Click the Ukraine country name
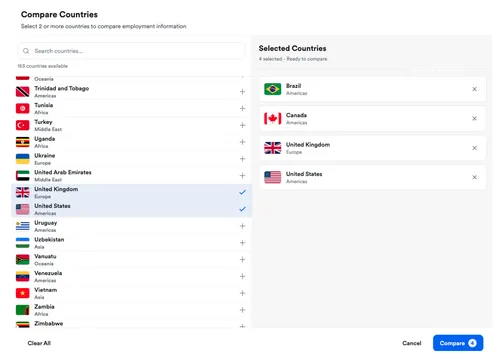Viewport: 504px width, 362px height. pos(45,155)
